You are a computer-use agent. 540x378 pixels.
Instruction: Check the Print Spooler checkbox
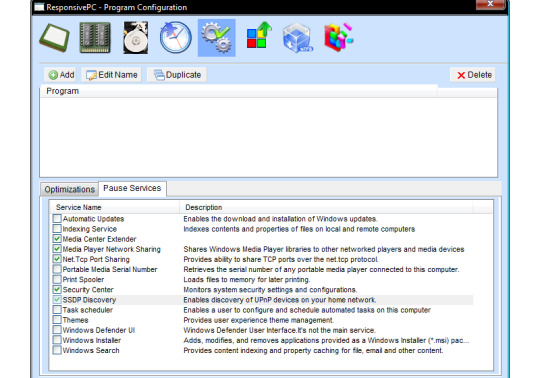(x=57, y=279)
